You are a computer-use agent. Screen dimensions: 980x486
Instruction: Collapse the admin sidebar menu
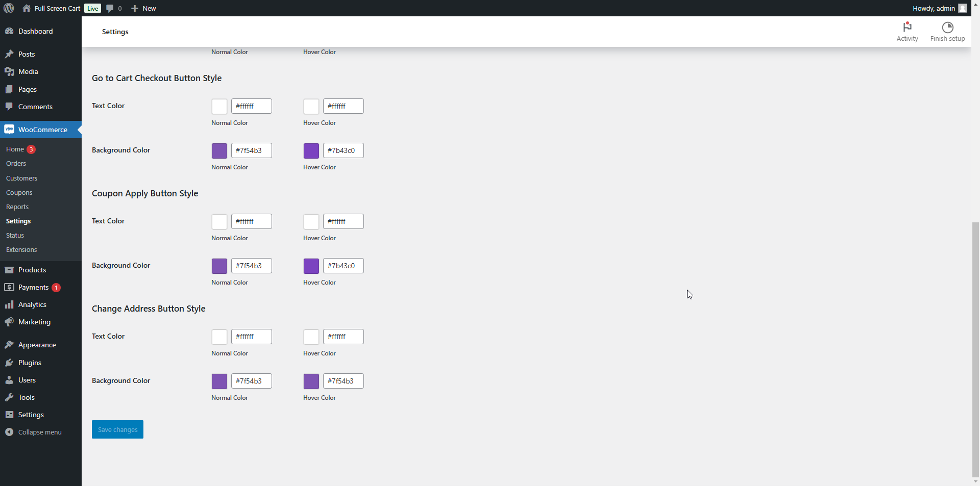(39, 432)
